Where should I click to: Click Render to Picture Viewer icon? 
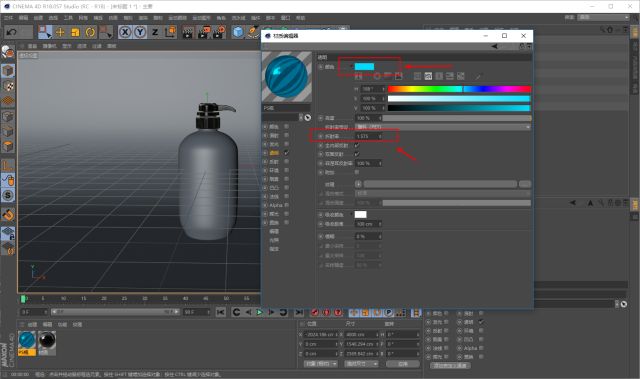[x=203, y=32]
